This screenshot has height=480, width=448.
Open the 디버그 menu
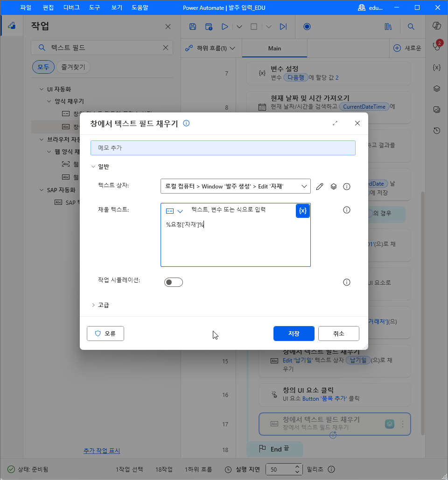click(72, 7)
